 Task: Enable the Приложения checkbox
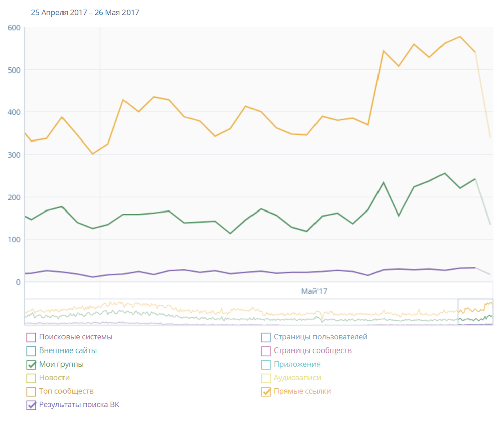point(266,365)
